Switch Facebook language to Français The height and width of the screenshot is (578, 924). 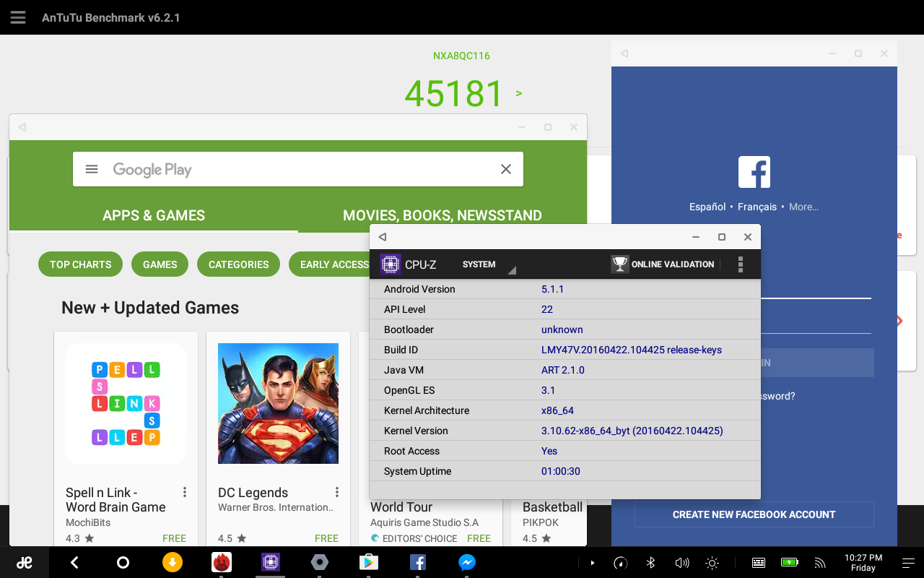pos(757,207)
